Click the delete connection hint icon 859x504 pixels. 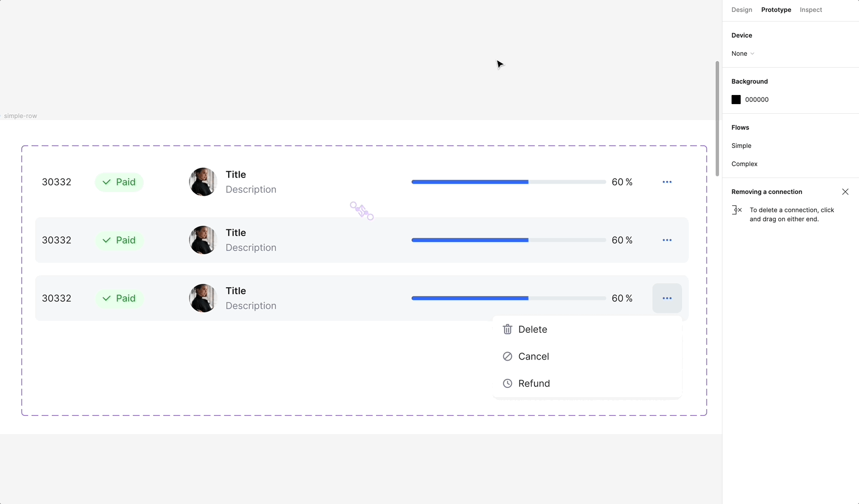point(737,210)
